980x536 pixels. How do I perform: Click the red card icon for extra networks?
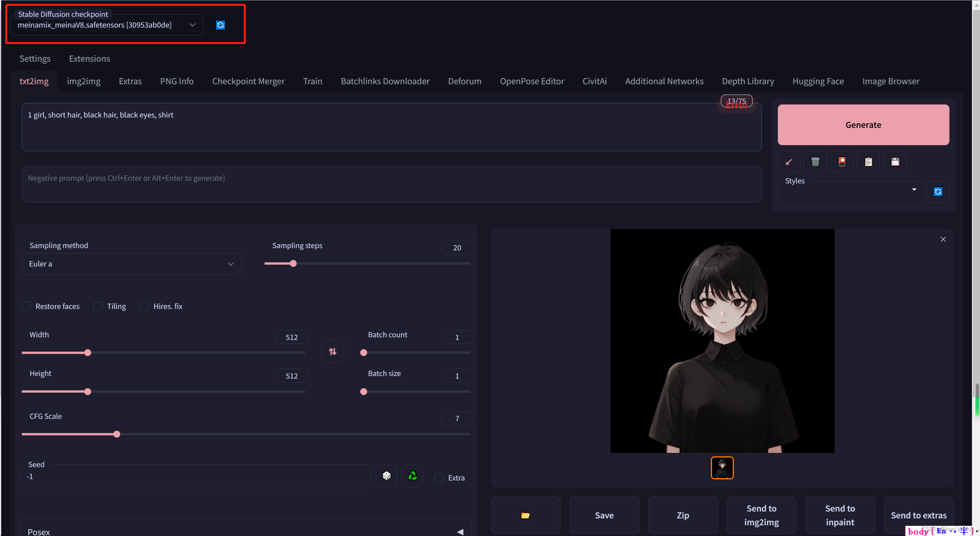(x=842, y=162)
